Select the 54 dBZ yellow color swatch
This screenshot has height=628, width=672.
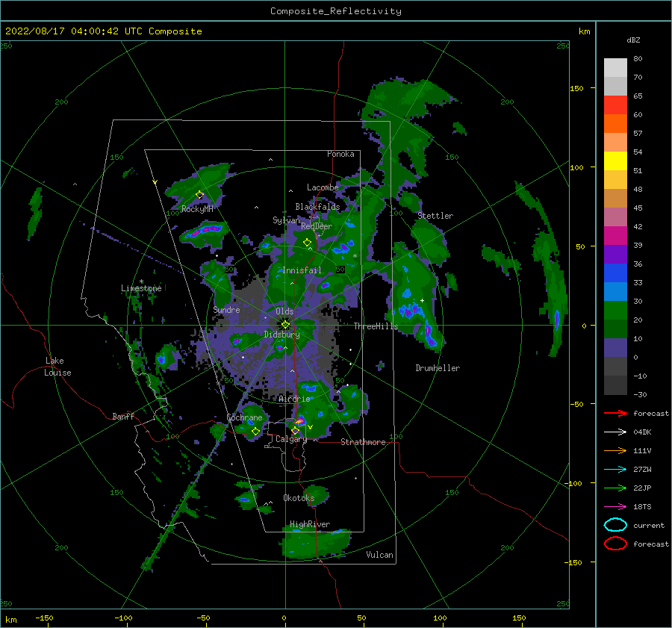point(615,161)
